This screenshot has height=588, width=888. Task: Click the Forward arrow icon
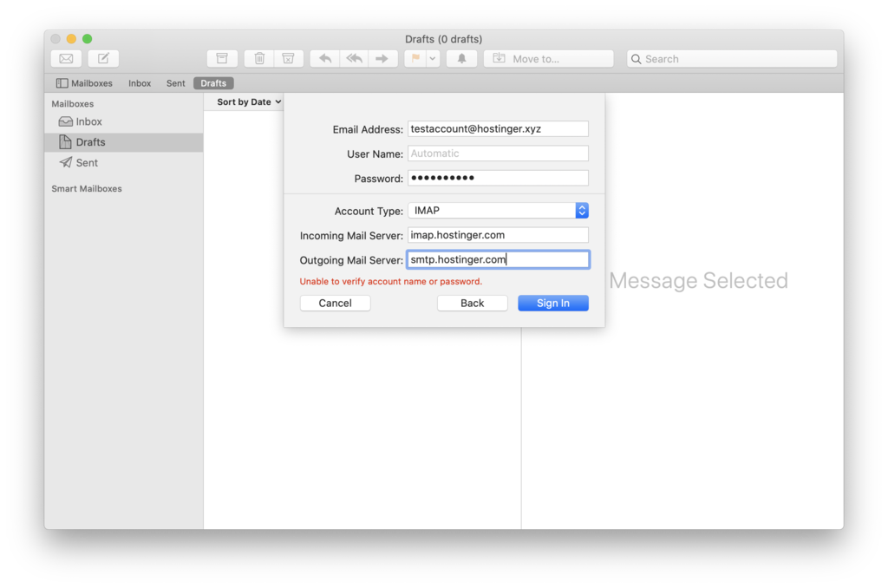tap(382, 58)
